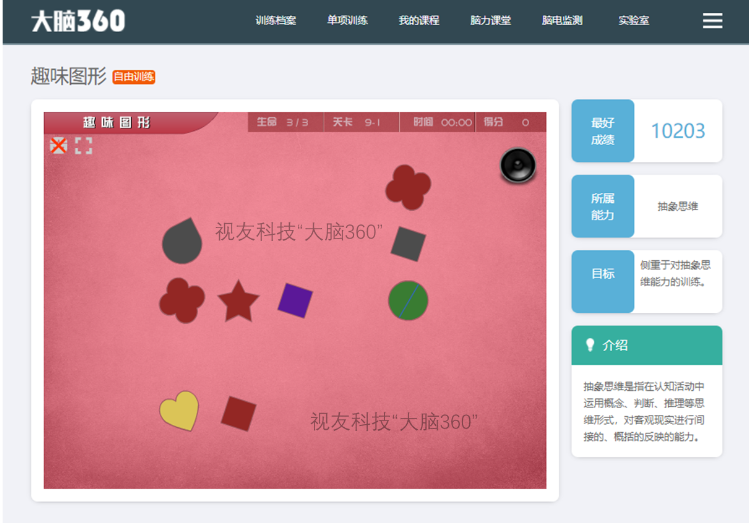749x523 pixels.
Task: Navigate to 脑力课堂
Action: (x=490, y=21)
